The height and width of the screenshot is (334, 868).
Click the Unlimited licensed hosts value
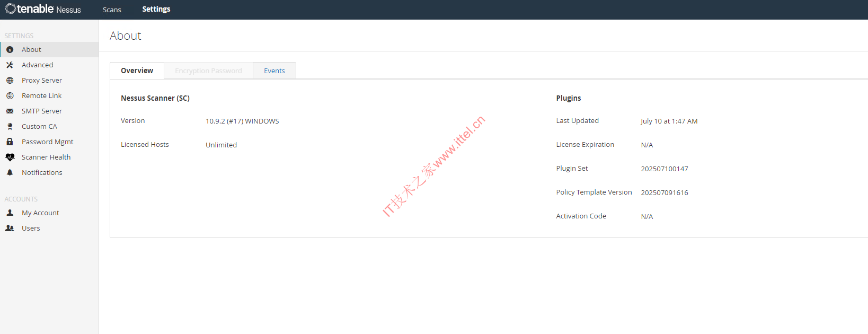221,145
